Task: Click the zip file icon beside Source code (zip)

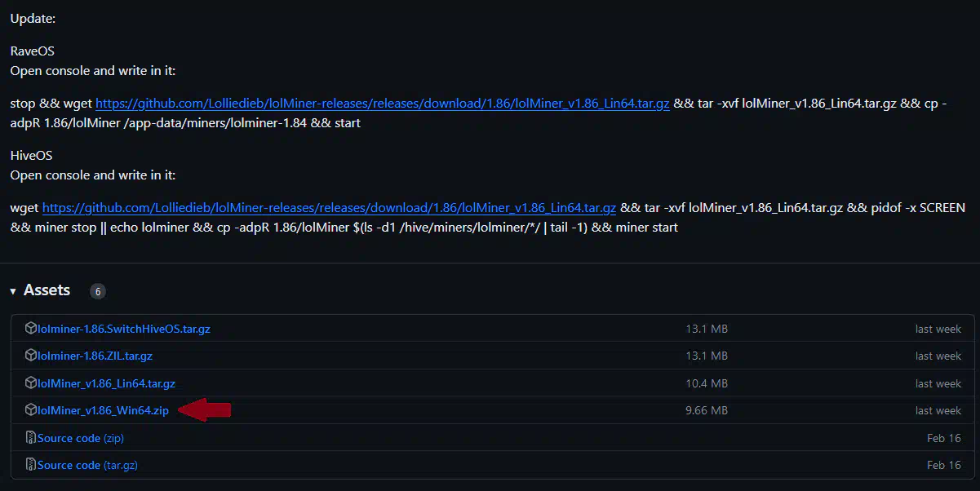Action: pos(31,438)
